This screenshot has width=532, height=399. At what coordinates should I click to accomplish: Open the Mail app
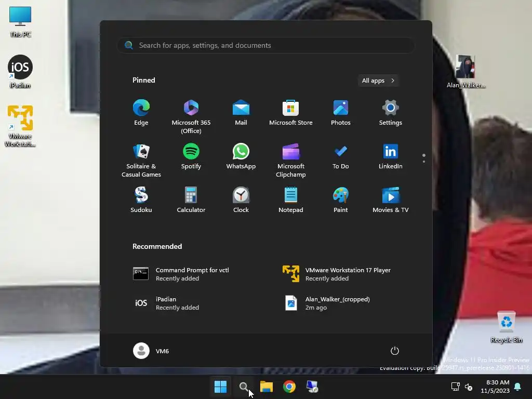click(241, 113)
